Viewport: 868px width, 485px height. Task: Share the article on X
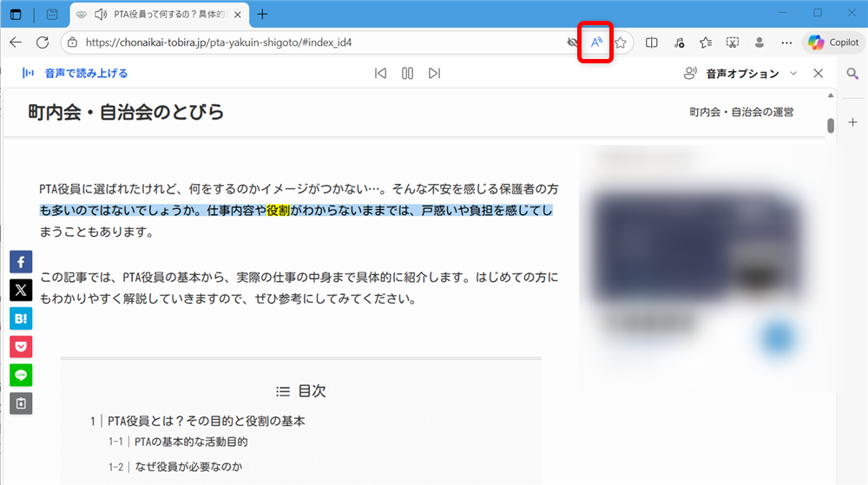[21, 291]
